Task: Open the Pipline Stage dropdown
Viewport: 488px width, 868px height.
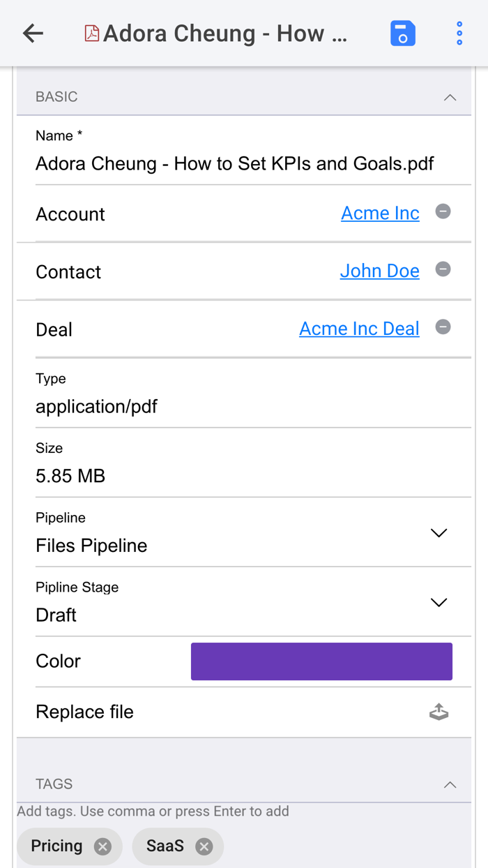Action: point(439,602)
